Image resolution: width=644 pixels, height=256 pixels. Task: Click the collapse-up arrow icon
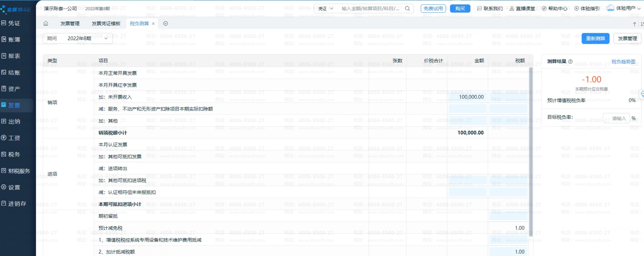(635, 24)
